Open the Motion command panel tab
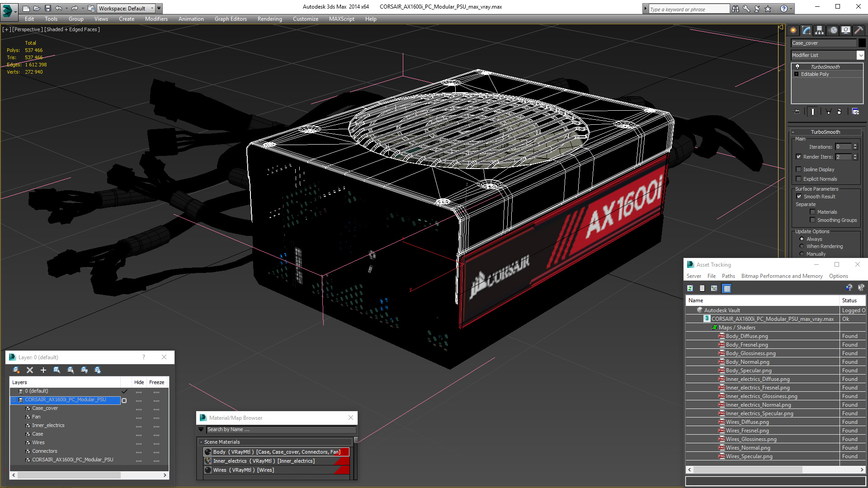This screenshot has height=488, width=868. (x=833, y=30)
